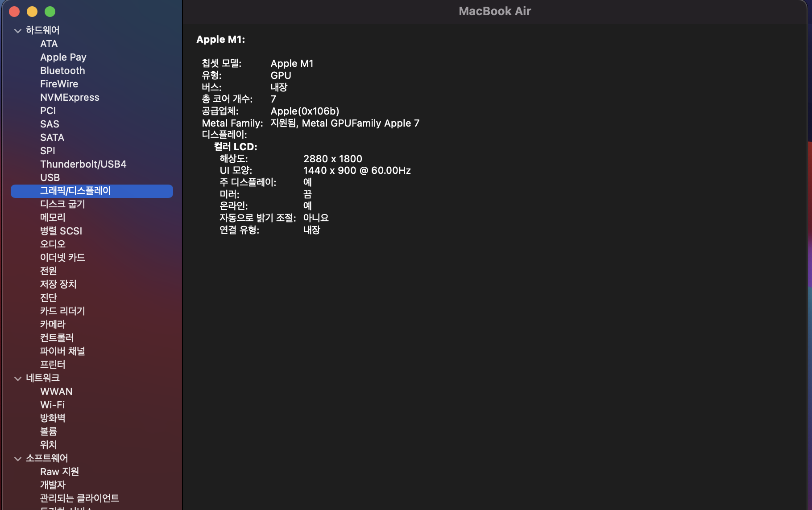Collapse the 네트워크 section chevron
The width and height of the screenshot is (812, 510).
[x=18, y=378]
